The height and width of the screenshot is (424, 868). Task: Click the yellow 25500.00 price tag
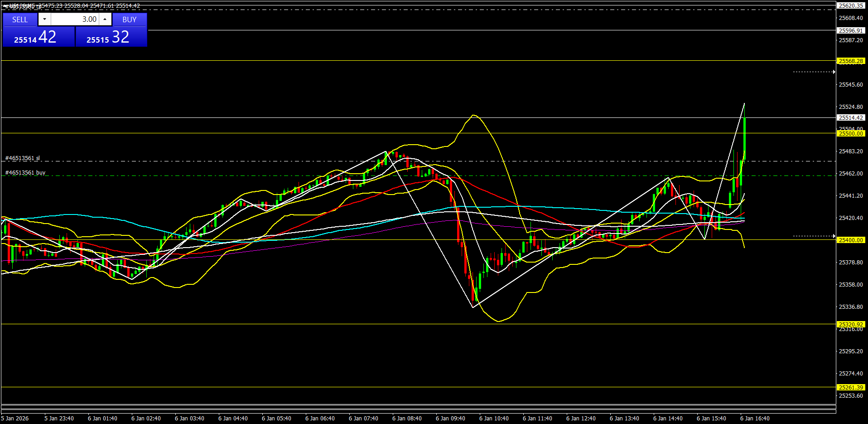[850, 134]
